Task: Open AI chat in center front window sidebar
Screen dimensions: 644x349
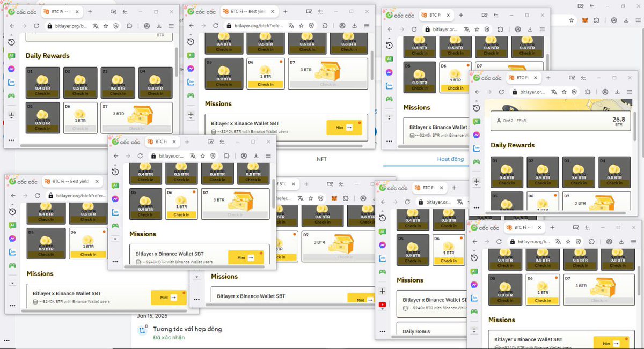Action: [115, 185]
